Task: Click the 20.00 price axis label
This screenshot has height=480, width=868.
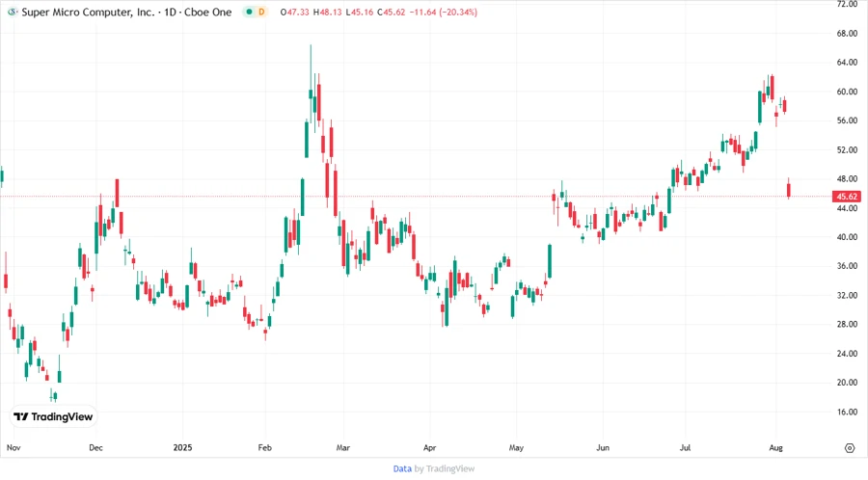Action: (x=847, y=382)
